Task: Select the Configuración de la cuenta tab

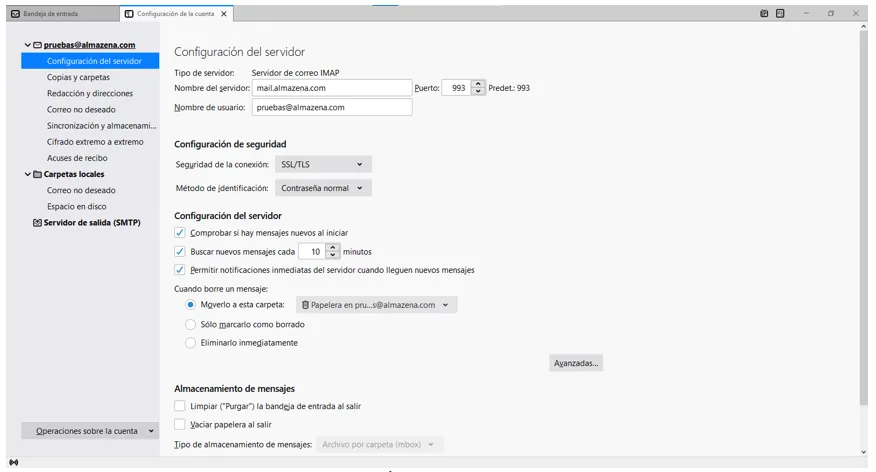Action: tap(176, 14)
